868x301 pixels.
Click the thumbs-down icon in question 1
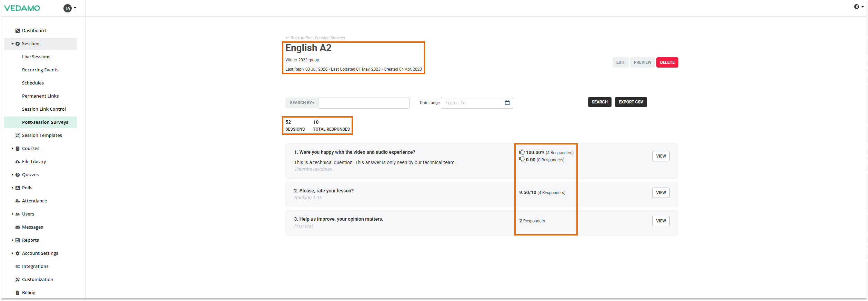click(522, 159)
